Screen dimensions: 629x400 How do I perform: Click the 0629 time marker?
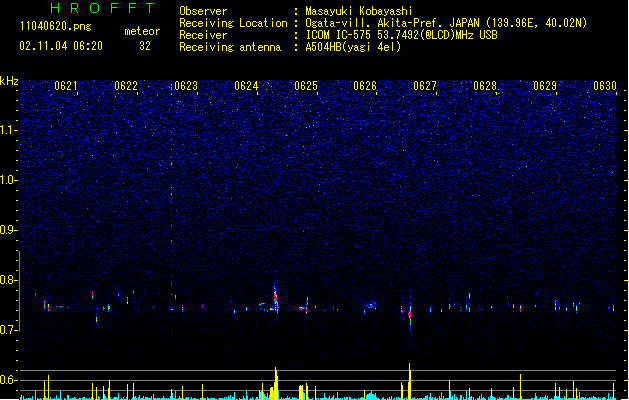545,86
